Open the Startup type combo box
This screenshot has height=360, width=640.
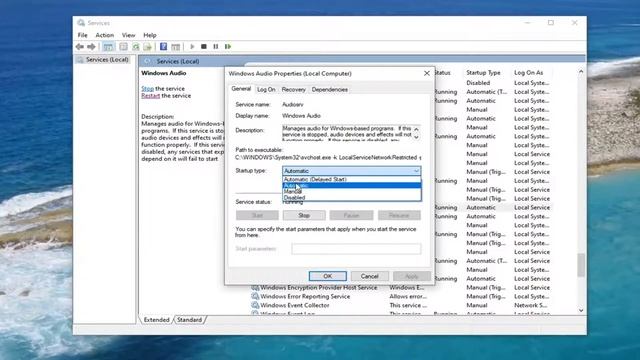[351, 171]
